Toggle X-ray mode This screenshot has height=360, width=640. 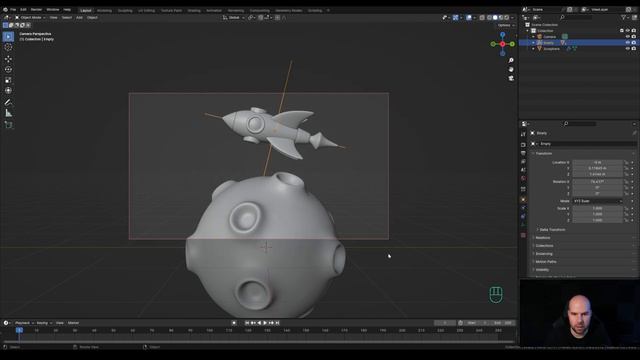coord(482,18)
